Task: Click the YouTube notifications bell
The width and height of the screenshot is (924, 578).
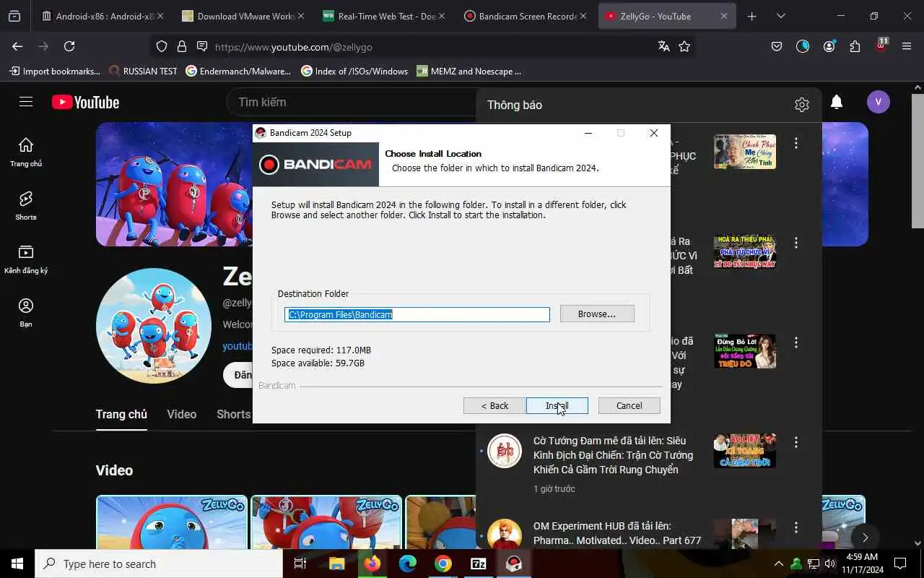Action: (x=837, y=102)
